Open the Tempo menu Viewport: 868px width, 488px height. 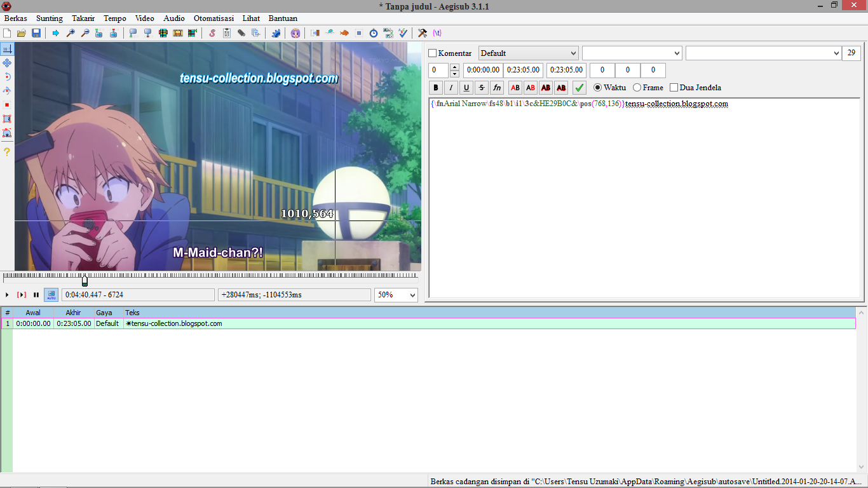(115, 18)
